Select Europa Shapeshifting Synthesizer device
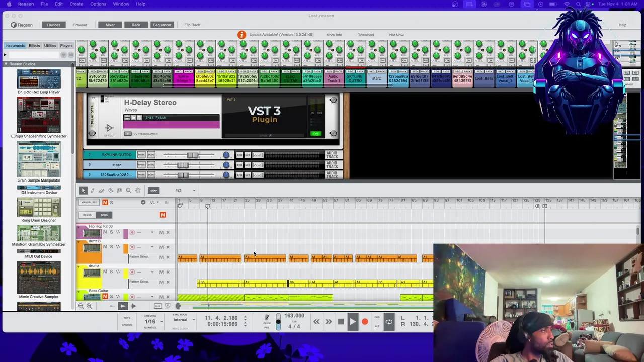 coord(39,116)
